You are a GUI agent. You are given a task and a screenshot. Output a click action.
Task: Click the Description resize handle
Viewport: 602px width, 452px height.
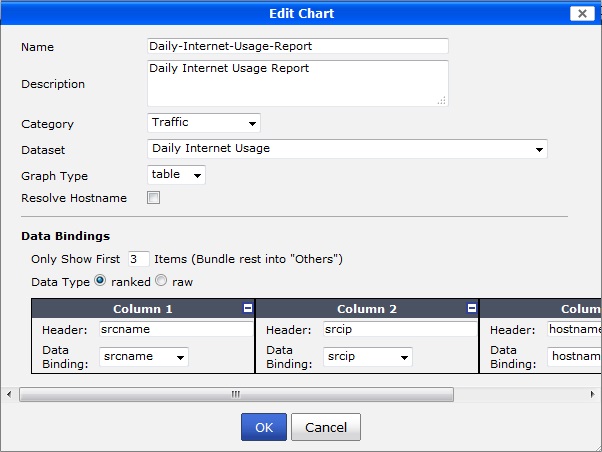(x=442, y=99)
